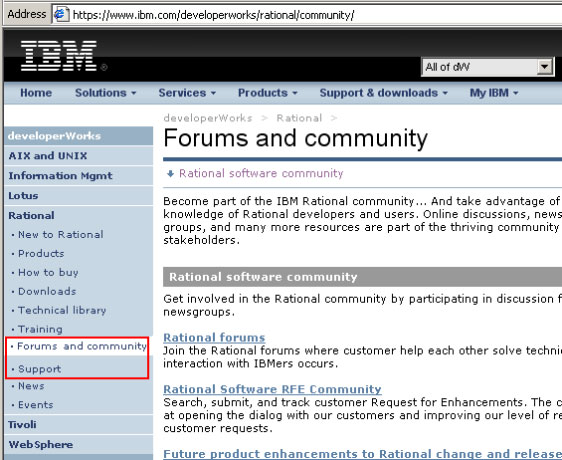This screenshot has width=562, height=460.
Task: Open Technical library link
Action: tap(62, 310)
